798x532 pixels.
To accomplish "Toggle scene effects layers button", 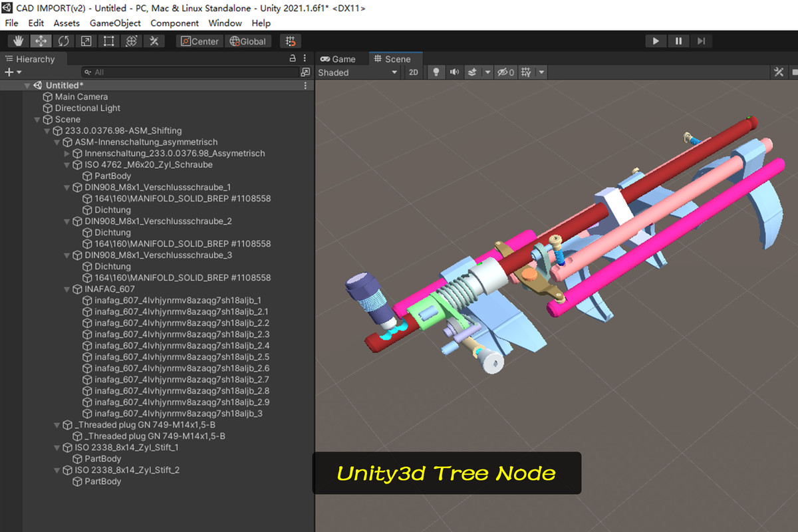I will [473, 72].
